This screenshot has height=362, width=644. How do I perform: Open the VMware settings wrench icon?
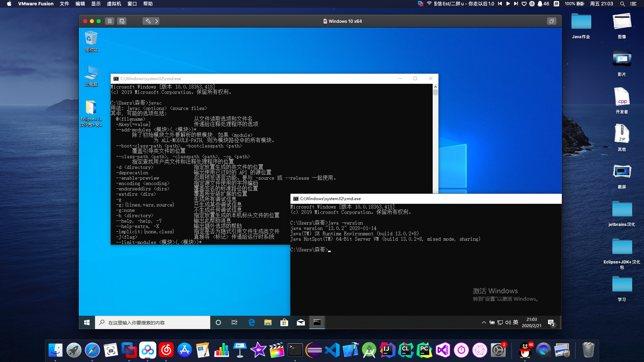tap(148, 21)
